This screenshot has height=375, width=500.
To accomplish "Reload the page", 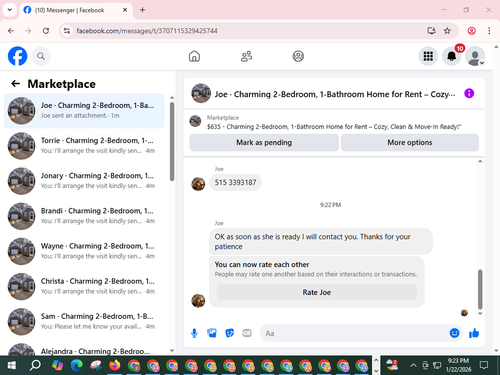I will [46, 31].
